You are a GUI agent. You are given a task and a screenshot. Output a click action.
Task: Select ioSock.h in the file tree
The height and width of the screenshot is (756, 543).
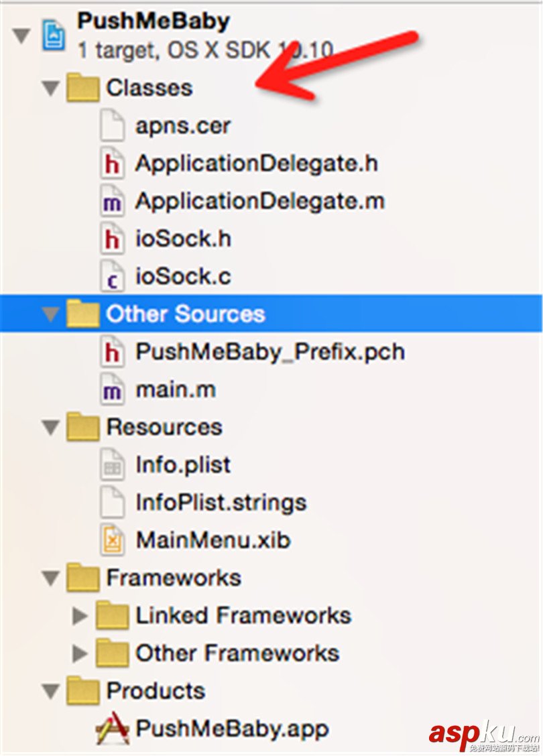(183, 239)
